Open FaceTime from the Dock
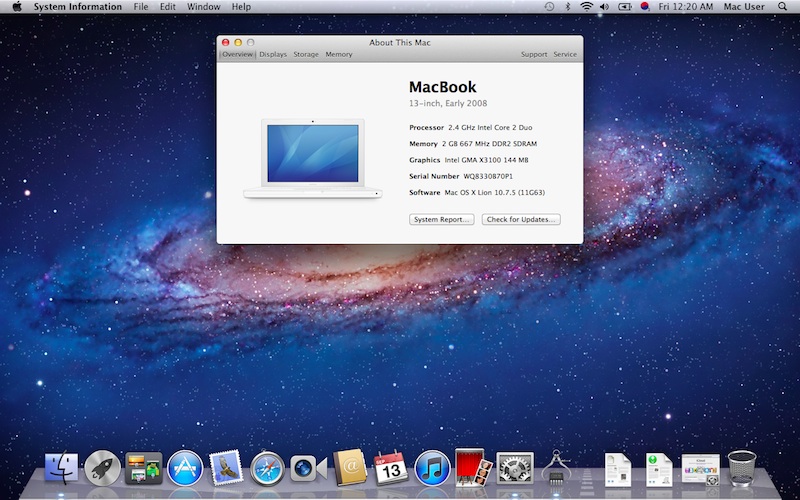 [309, 467]
